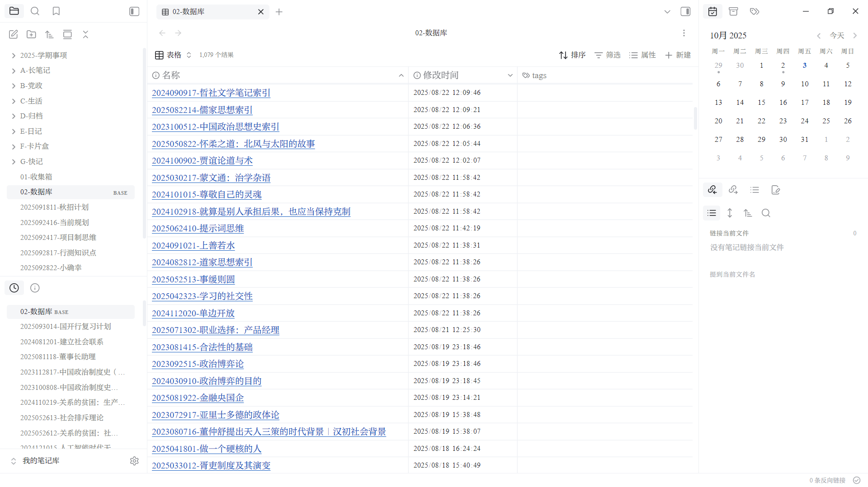Select October 15 in the calendar

coord(761,103)
